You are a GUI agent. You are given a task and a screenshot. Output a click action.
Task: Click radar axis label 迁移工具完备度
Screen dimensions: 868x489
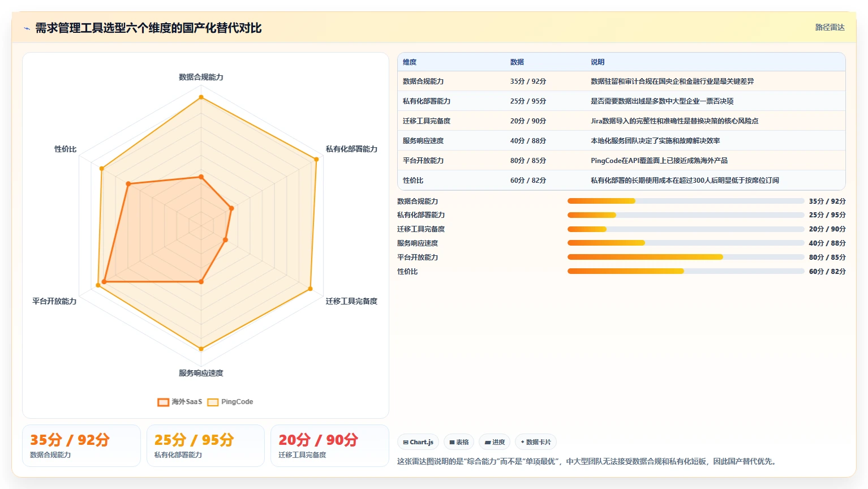pos(351,301)
